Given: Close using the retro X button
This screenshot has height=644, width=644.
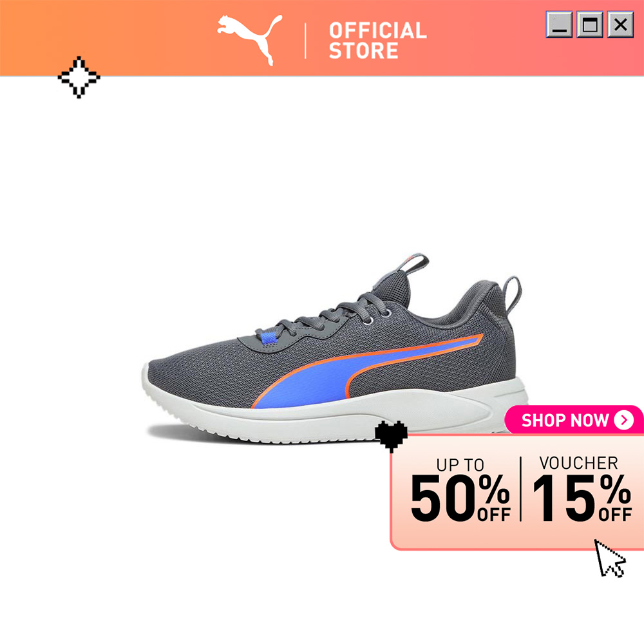Looking at the screenshot, I should 620,24.
